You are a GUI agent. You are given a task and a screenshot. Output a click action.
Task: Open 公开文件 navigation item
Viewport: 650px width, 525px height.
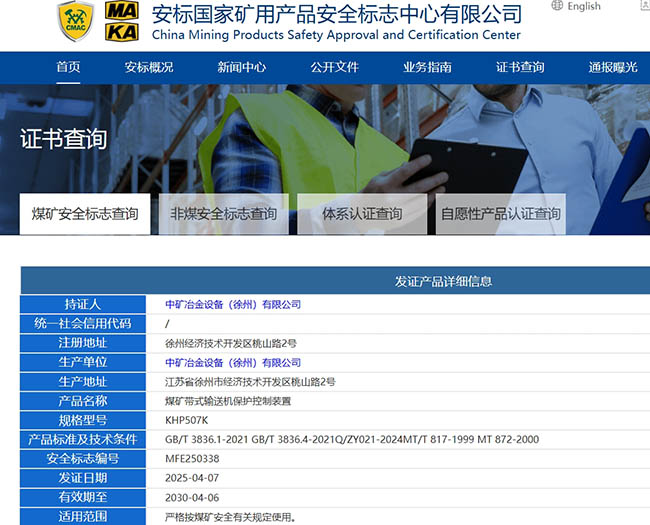(334, 67)
